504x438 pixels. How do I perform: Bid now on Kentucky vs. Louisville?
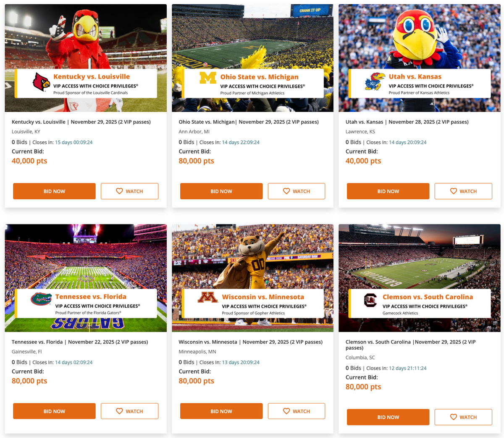tap(54, 191)
